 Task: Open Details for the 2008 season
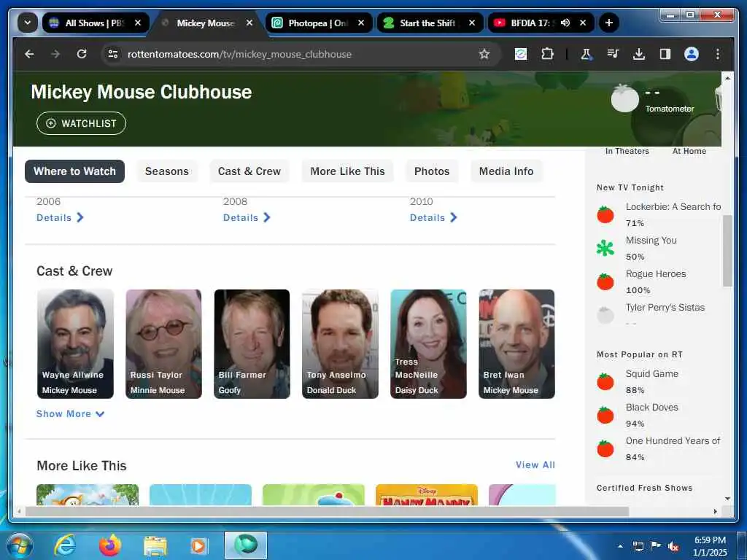(247, 217)
